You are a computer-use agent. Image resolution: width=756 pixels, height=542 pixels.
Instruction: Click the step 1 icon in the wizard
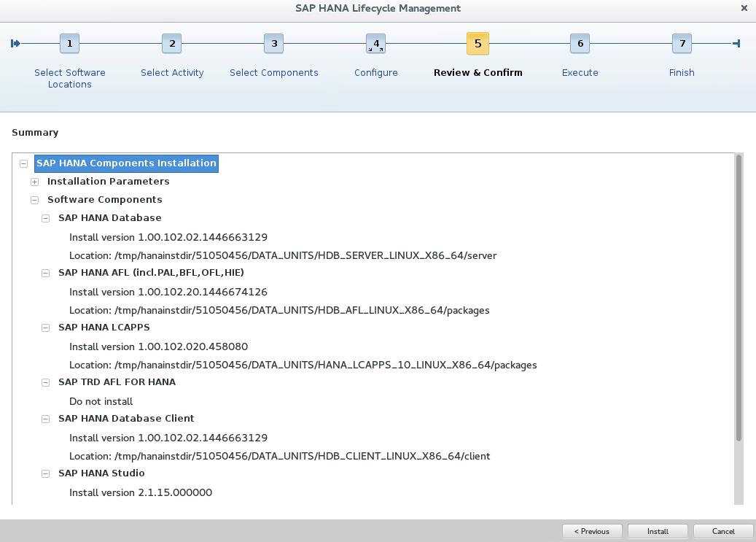point(69,43)
